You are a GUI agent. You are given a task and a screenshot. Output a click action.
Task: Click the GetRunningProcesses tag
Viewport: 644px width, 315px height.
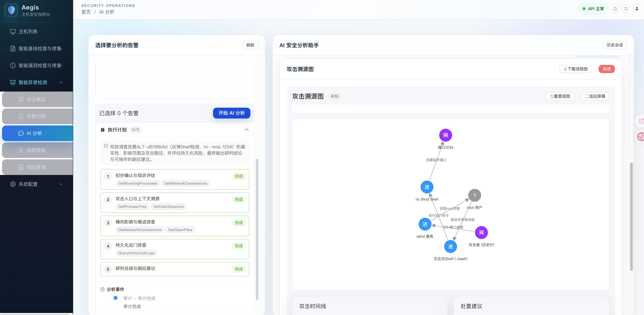tap(138, 183)
